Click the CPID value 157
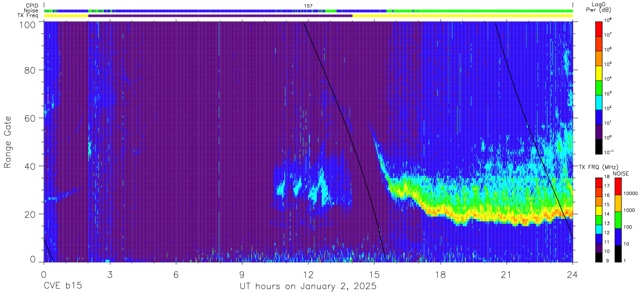The height and width of the screenshot is (297, 644). click(x=308, y=6)
